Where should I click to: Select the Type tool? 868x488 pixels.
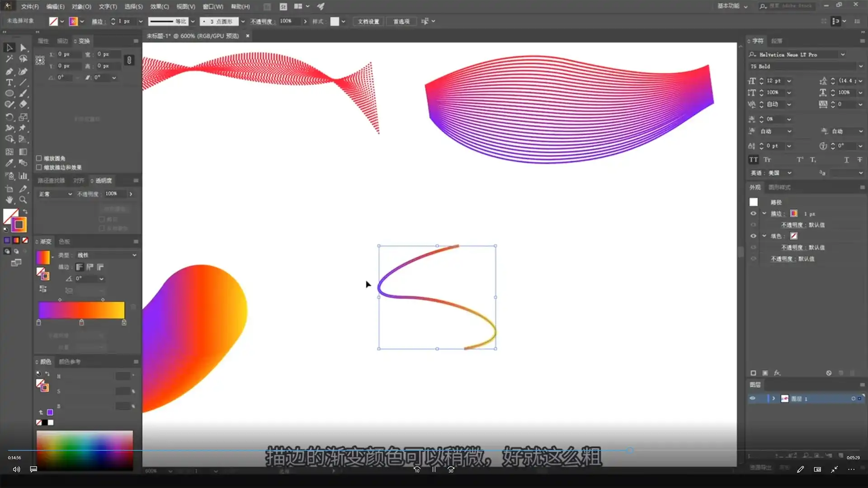click(9, 83)
